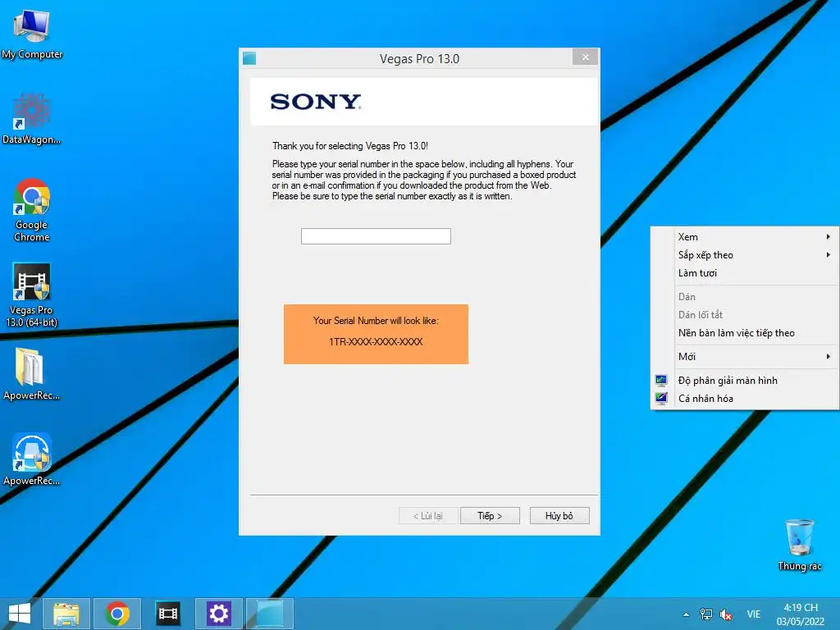840x630 pixels.
Task: Open the network tray icon
Action: pyautogui.click(x=706, y=614)
